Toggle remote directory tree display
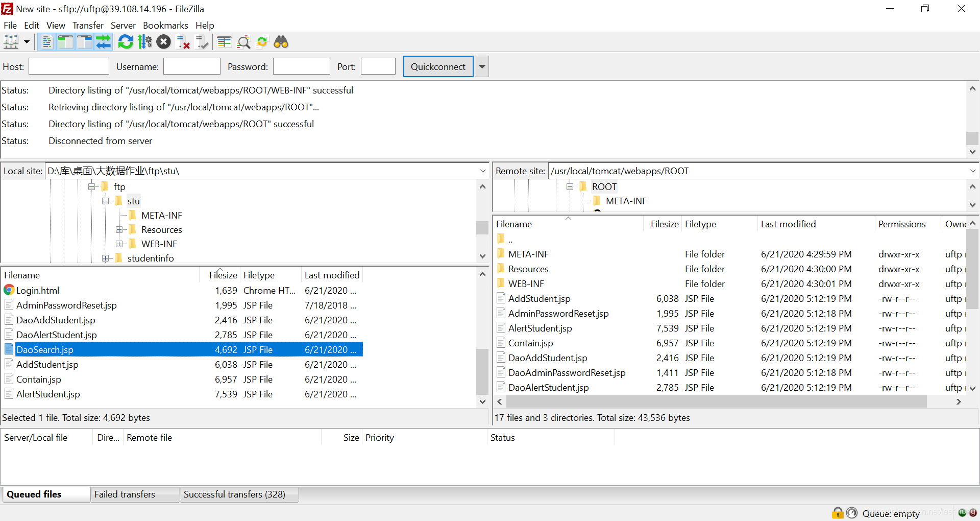This screenshot has height=521, width=980. point(84,42)
